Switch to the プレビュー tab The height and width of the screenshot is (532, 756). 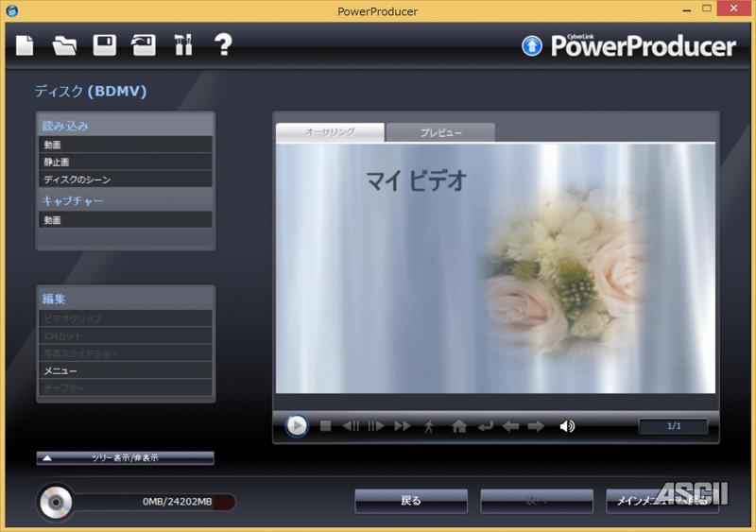click(x=440, y=132)
